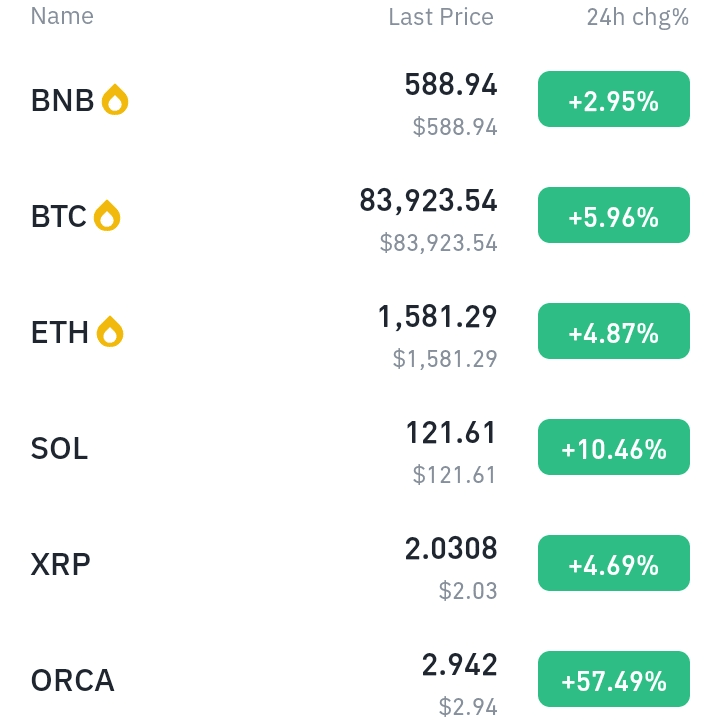
Task: Click XRP +4.69% change badge
Action: (614, 563)
